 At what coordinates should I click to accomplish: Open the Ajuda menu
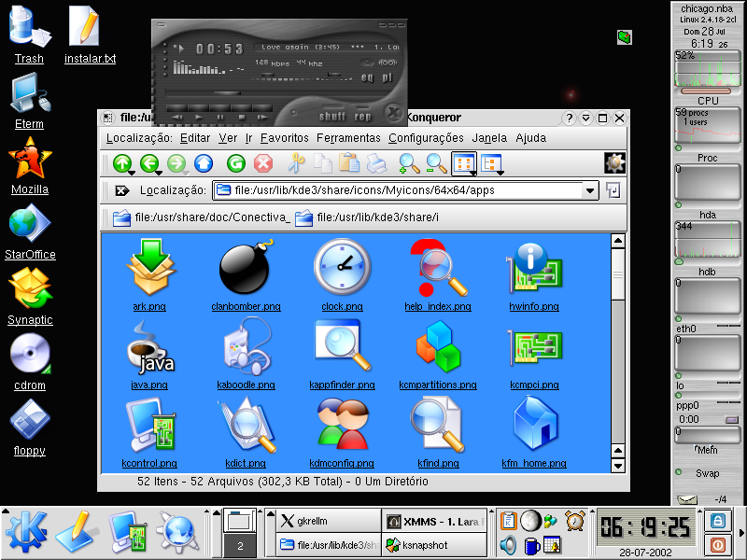coord(530,138)
